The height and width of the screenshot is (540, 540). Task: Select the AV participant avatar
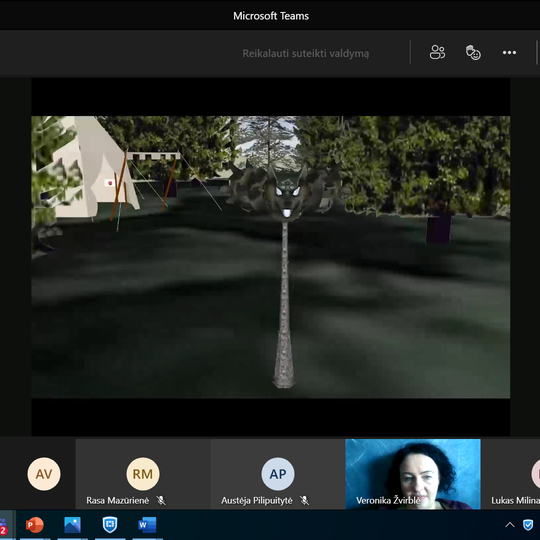[x=44, y=474]
